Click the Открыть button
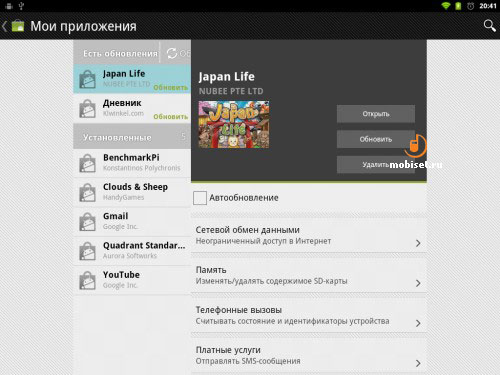The image size is (500, 375). point(376,114)
